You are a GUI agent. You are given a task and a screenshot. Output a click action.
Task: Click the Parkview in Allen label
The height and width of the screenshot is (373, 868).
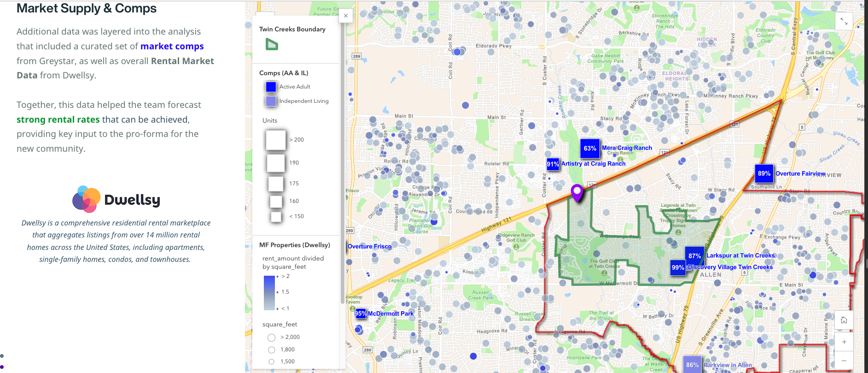click(728, 365)
